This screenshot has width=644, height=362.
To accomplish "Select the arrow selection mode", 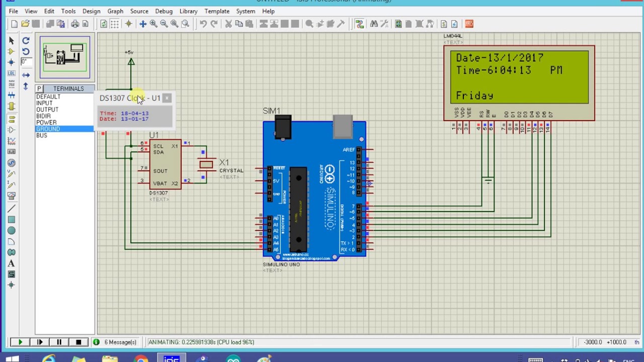I will click(x=12, y=40).
